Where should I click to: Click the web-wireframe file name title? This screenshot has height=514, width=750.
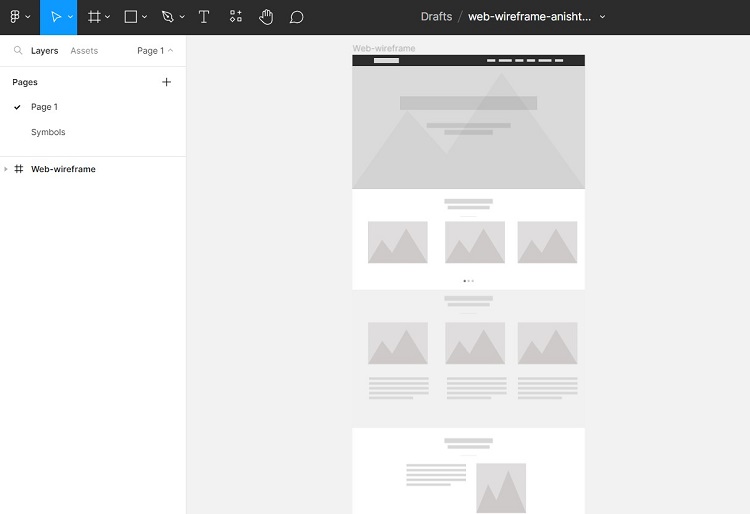[529, 17]
